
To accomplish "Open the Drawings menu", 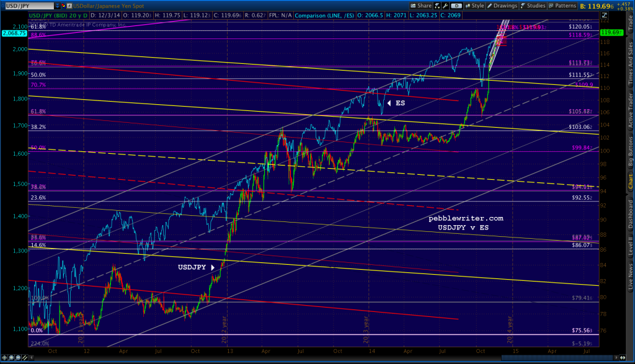I will click(502, 6).
